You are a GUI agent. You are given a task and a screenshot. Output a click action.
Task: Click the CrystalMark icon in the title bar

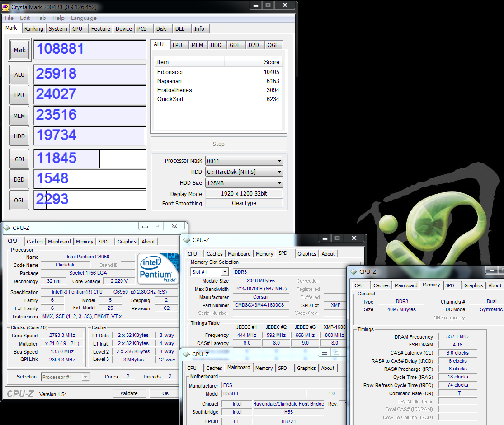pos(6,7)
